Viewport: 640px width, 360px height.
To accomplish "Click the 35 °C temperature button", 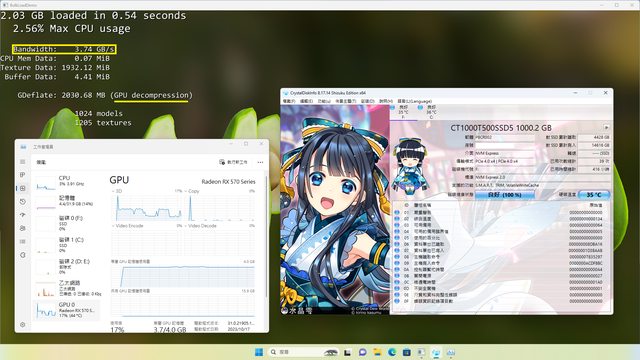I will click(x=594, y=195).
